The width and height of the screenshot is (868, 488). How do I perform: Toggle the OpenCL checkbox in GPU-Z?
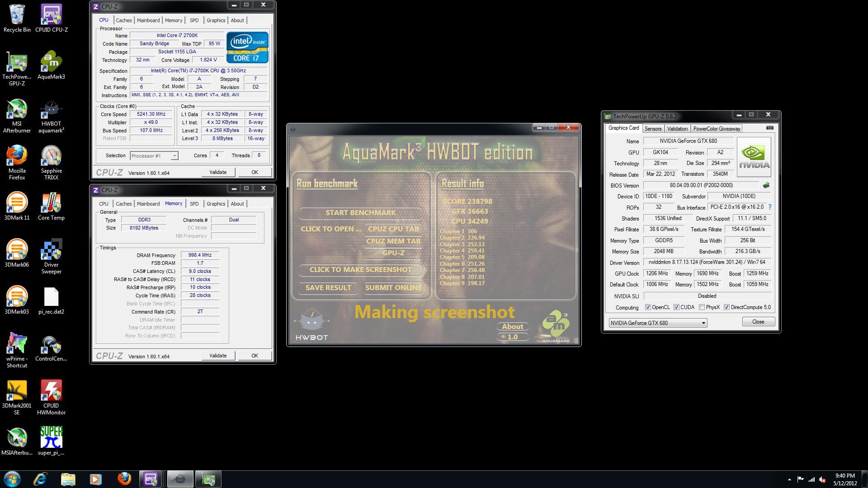click(x=648, y=307)
